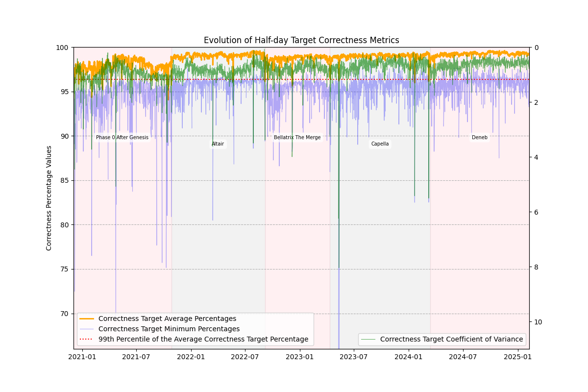The width and height of the screenshot is (588, 392).
Task: Select the Correctness Target Coefficient of Variance label
Action: 451,339
